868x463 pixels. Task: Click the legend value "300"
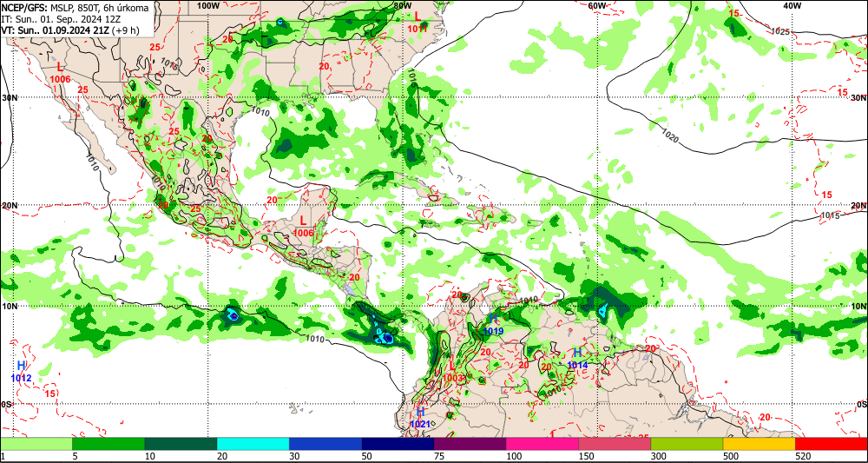[x=659, y=456]
